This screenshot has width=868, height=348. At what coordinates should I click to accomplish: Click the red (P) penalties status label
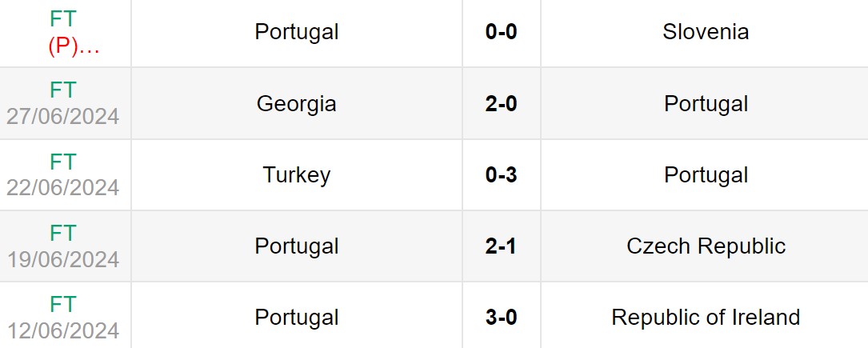tap(74, 46)
